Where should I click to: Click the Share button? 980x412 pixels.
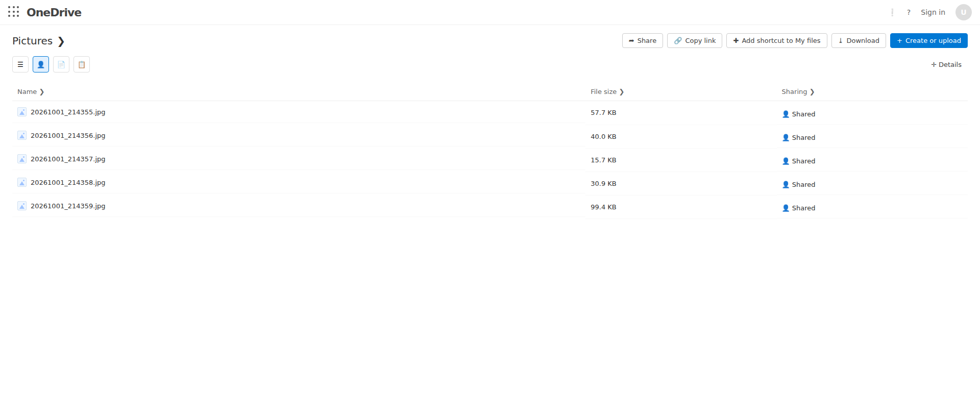[x=643, y=41]
